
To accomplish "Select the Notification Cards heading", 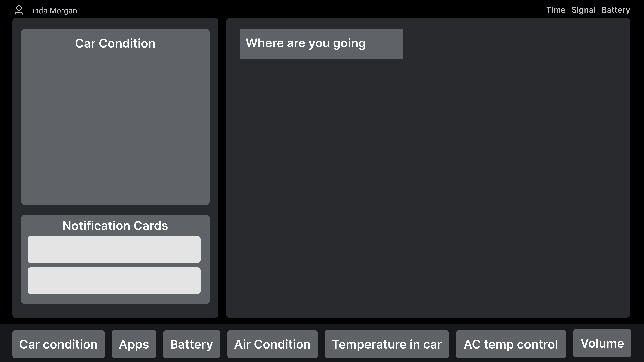I will (115, 226).
